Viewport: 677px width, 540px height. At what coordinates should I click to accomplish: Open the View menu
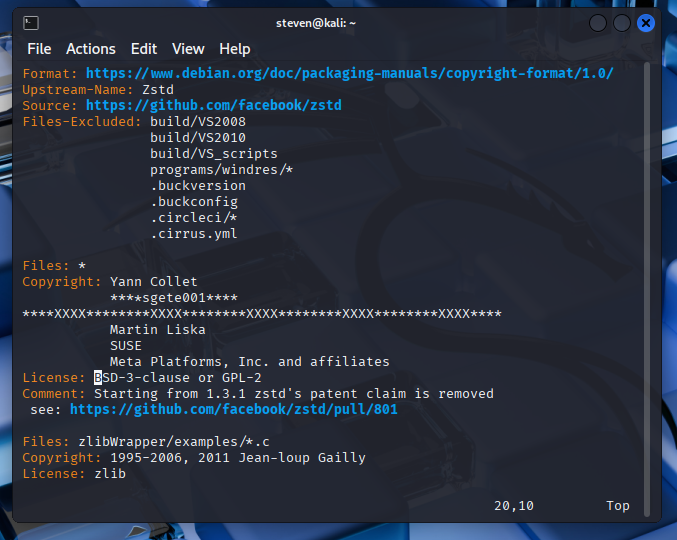(x=187, y=49)
